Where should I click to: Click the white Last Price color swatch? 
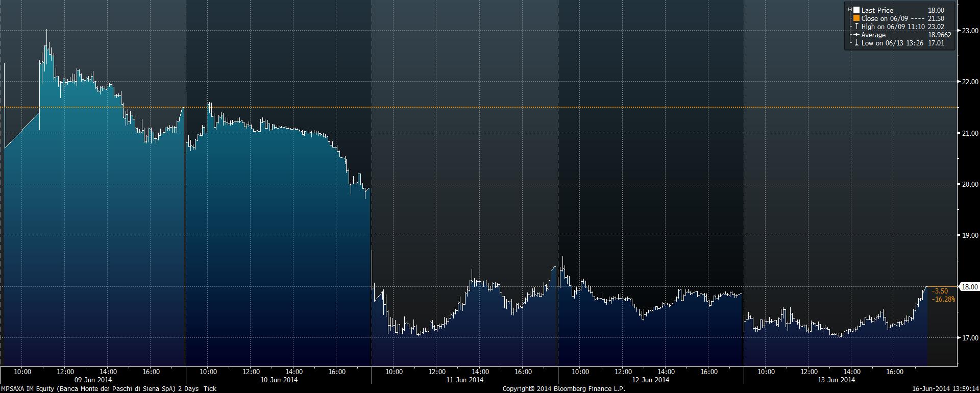coord(856,10)
